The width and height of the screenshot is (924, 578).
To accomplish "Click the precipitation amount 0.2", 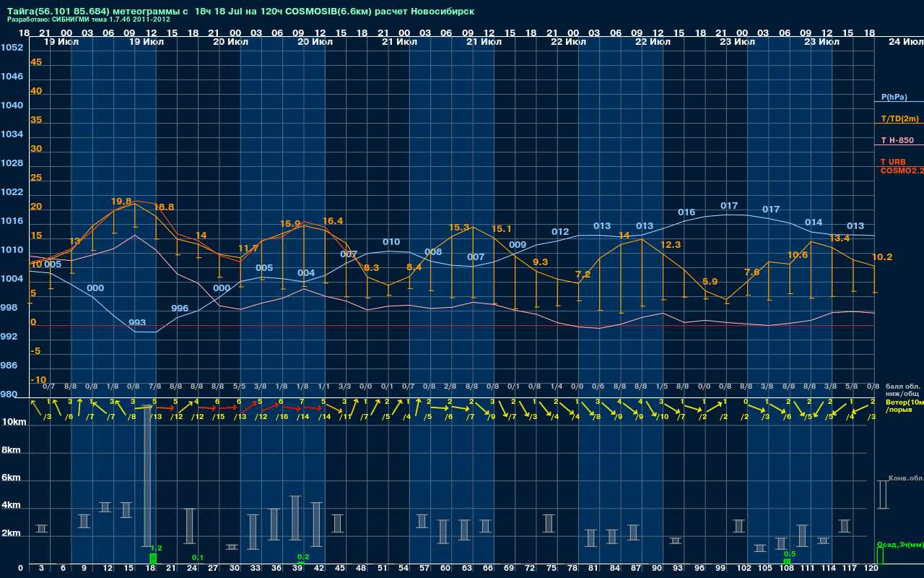I will pos(303,557).
